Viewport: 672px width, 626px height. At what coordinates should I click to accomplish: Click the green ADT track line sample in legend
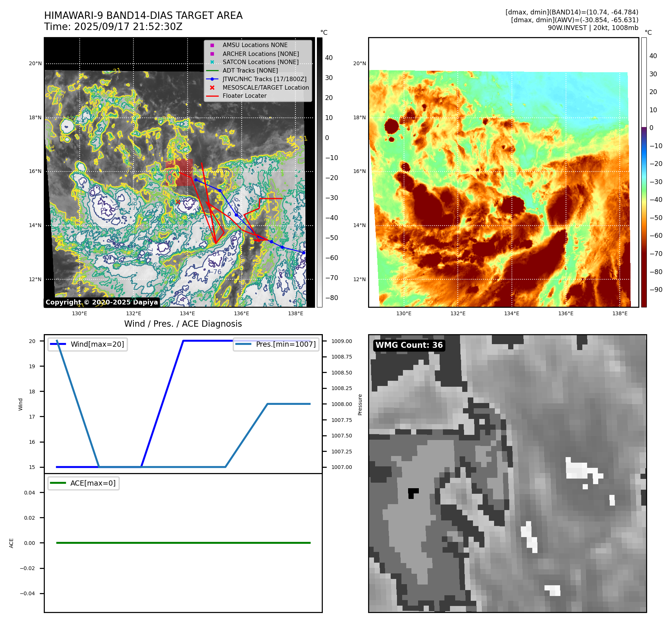(212, 70)
